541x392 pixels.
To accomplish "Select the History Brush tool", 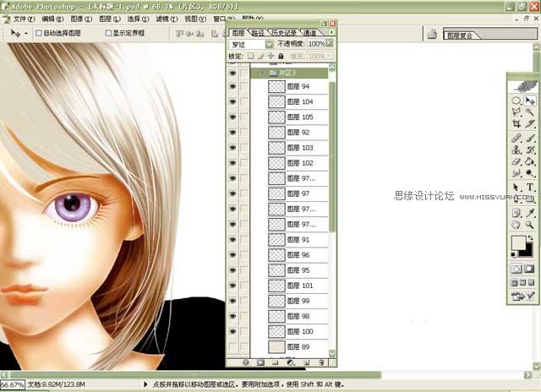I will [x=530, y=150].
